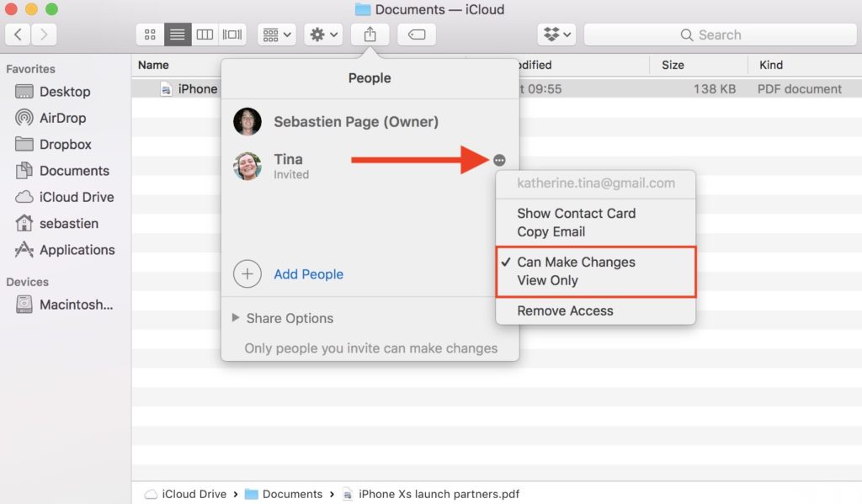Click the PDF file icon in the list
Viewport: 862px width, 504px height.
pos(166,89)
